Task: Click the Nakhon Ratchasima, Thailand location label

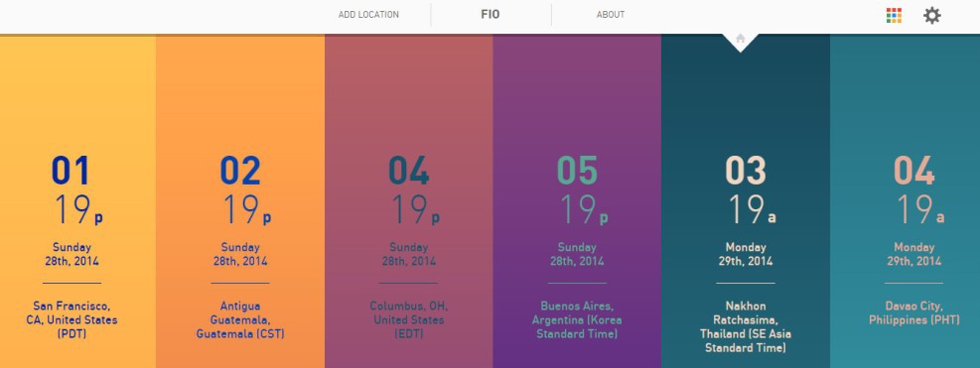Action: coord(746,326)
